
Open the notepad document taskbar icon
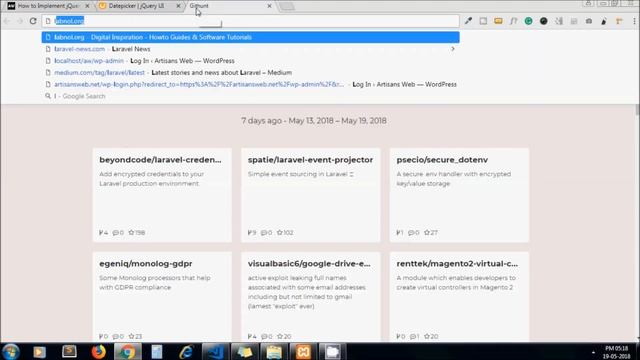click(157, 351)
